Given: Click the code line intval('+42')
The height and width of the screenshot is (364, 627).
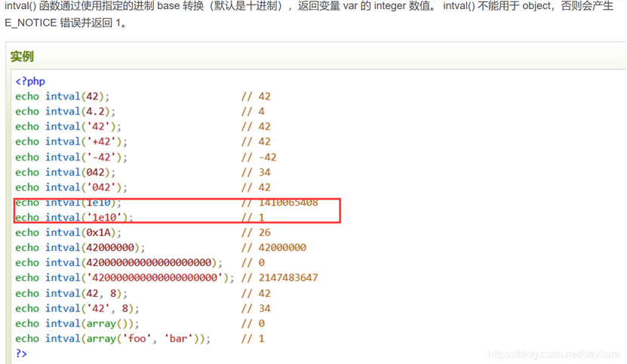Looking at the screenshot, I should [x=71, y=141].
